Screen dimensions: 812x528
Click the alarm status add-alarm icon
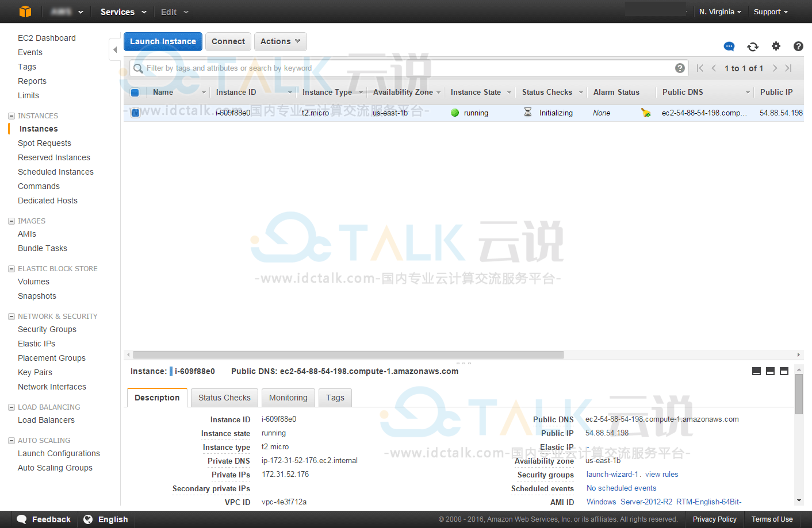pos(646,113)
